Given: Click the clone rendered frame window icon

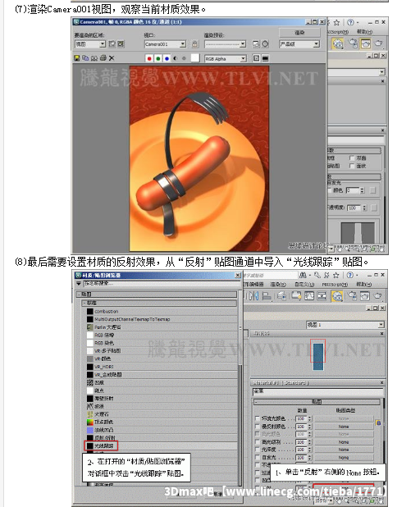Looking at the screenshot, I should point(94,58).
